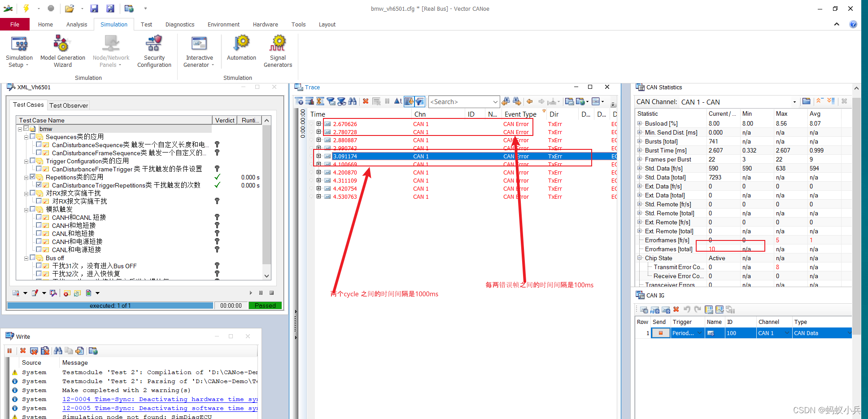Check the CANL和地短接 test case
The height and width of the screenshot is (419, 868).
coord(39,233)
